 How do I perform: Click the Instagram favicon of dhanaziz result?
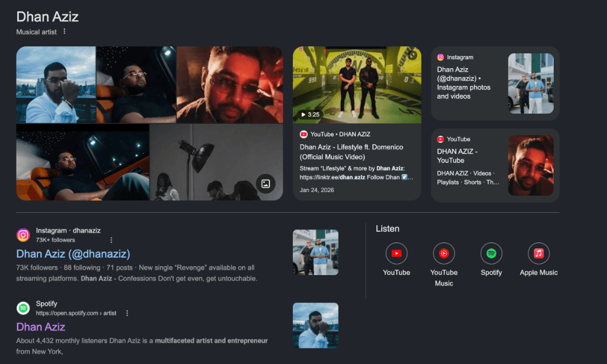click(x=23, y=235)
